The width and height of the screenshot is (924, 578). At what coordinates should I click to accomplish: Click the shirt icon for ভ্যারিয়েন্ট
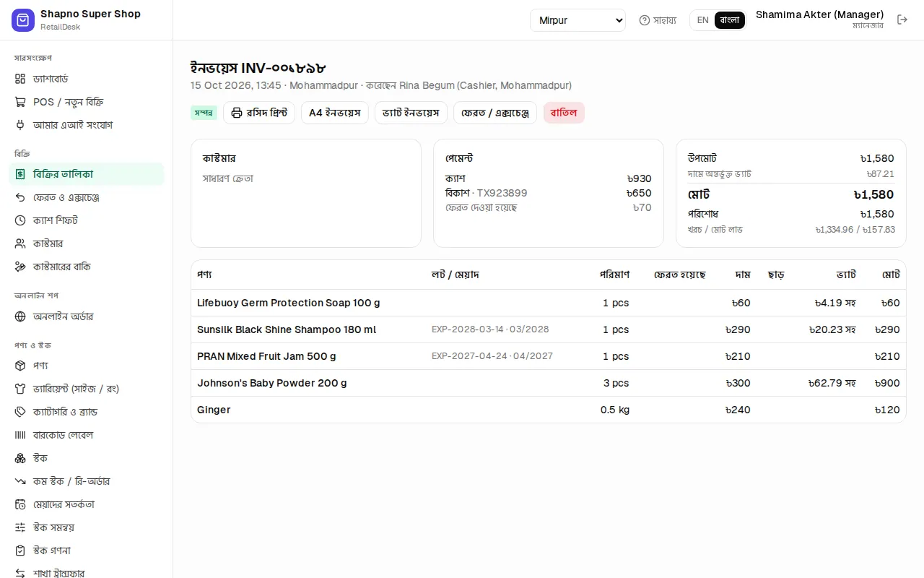[20, 389]
